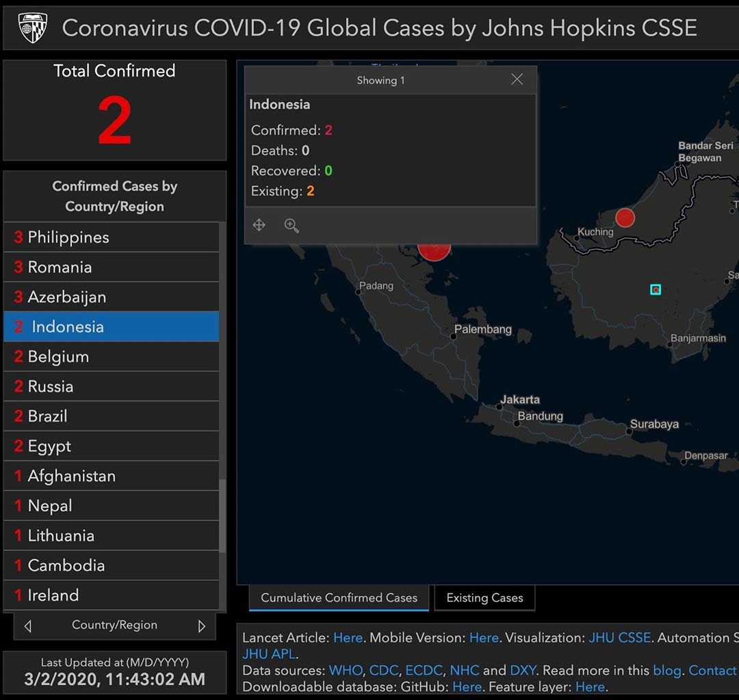Click the large red circle below popup

pos(434,250)
